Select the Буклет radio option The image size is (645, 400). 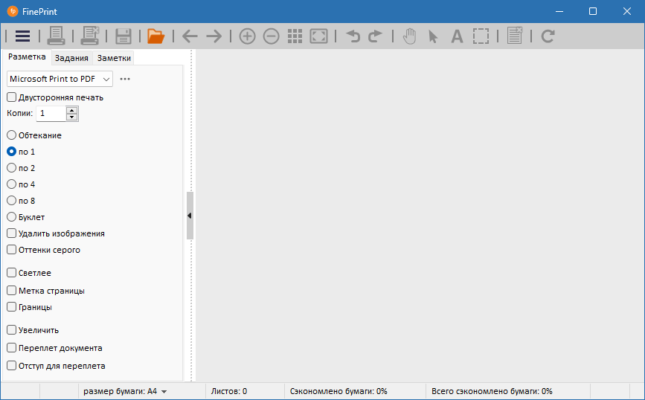click(12, 217)
